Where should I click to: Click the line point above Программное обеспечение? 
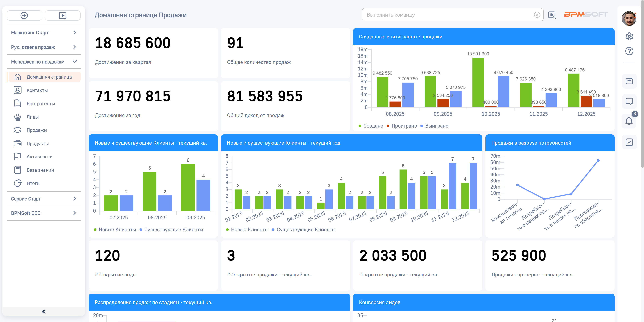pos(598,160)
